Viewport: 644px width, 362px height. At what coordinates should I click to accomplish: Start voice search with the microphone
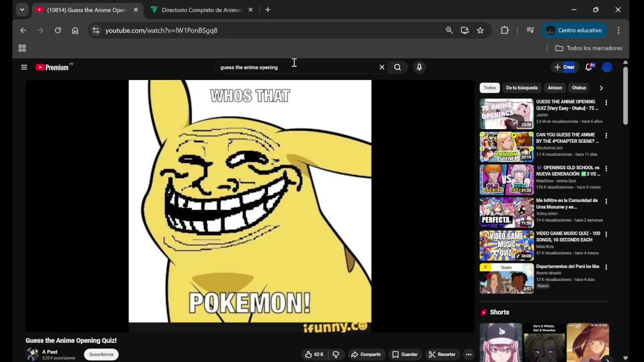point(419,67)
